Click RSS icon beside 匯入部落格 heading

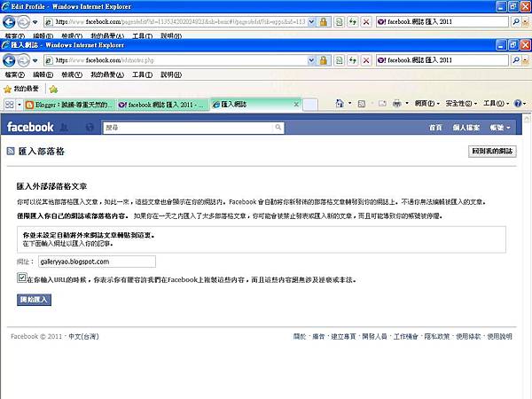coord(11,152)
